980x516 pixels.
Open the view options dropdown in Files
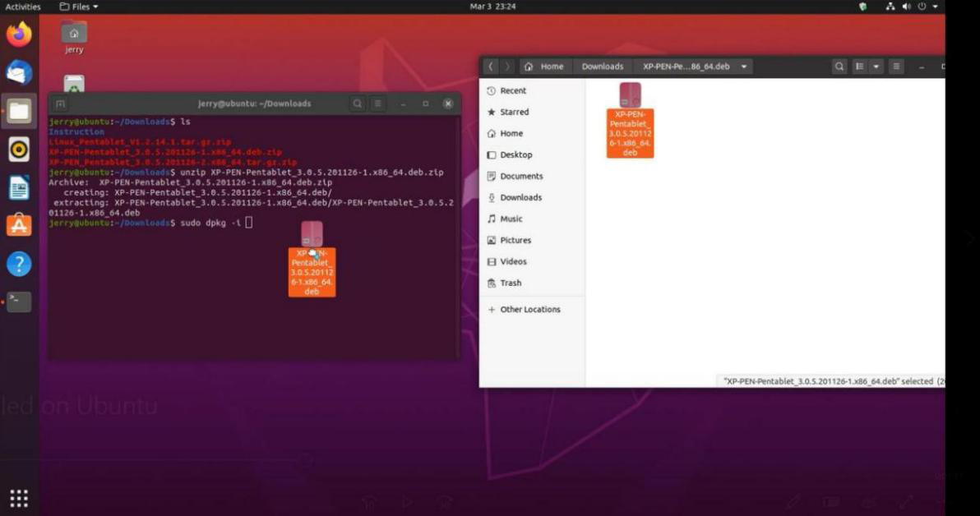click(876, 67)
